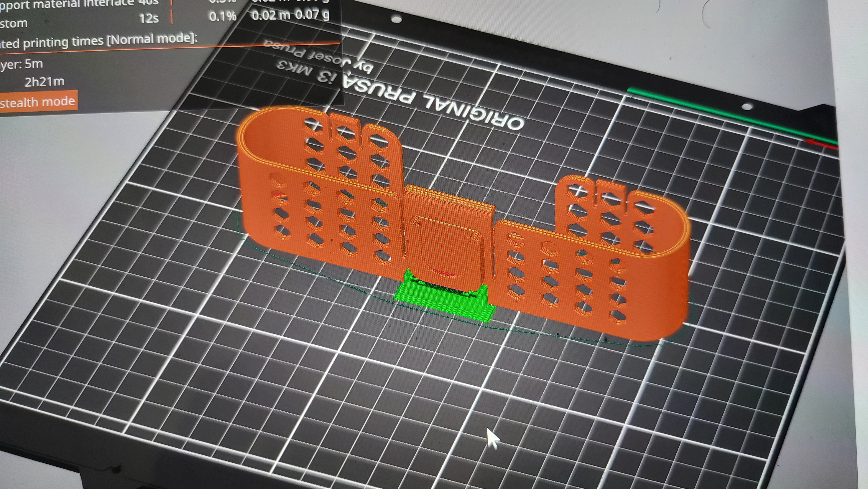
Task: Click the top center bed mounting hole
Action: pyautogui.click(x=396, y=19)
